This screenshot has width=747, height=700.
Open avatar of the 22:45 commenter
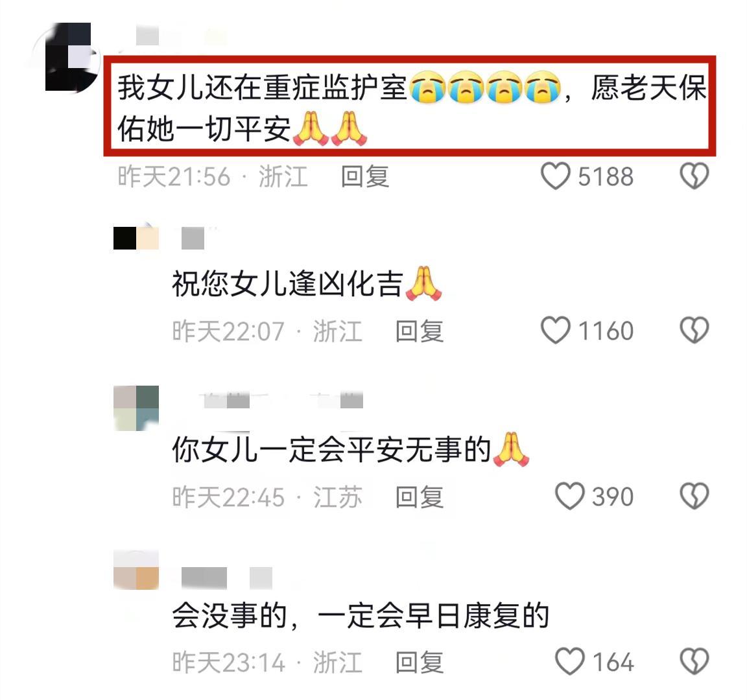136,408
